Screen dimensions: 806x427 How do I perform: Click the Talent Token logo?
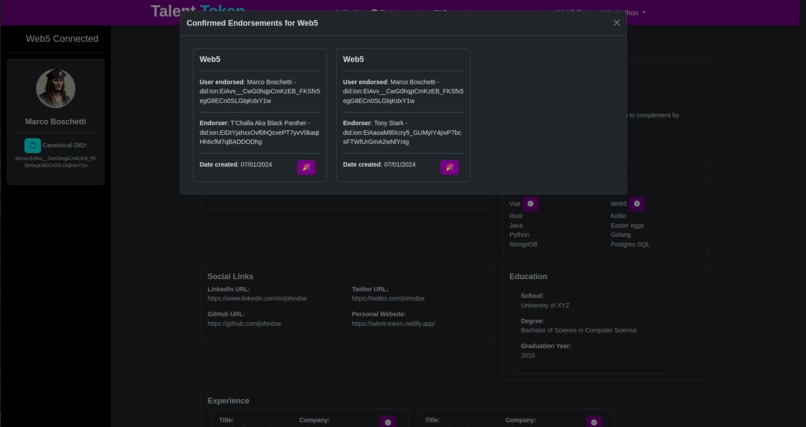(x=198, y=11)
